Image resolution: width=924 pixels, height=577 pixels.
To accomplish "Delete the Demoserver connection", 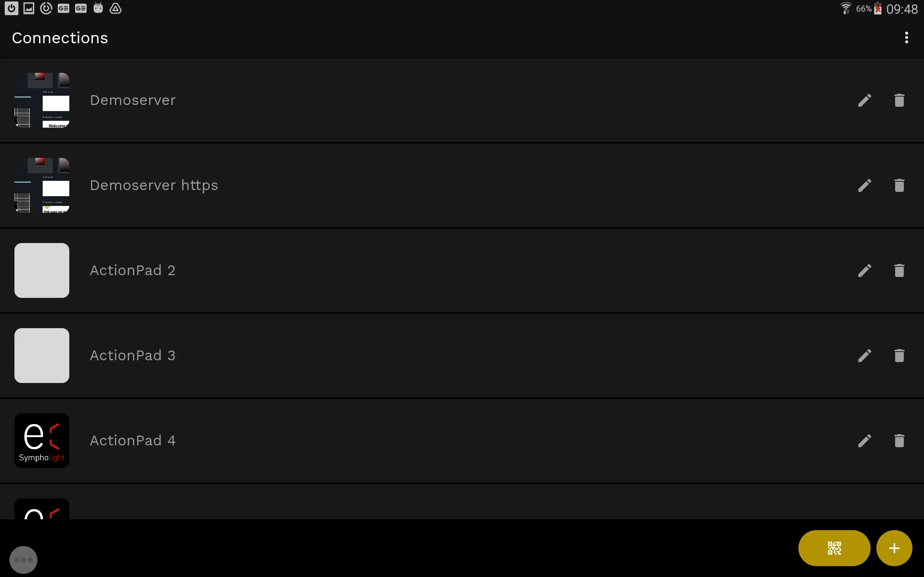I will [899, 100].
